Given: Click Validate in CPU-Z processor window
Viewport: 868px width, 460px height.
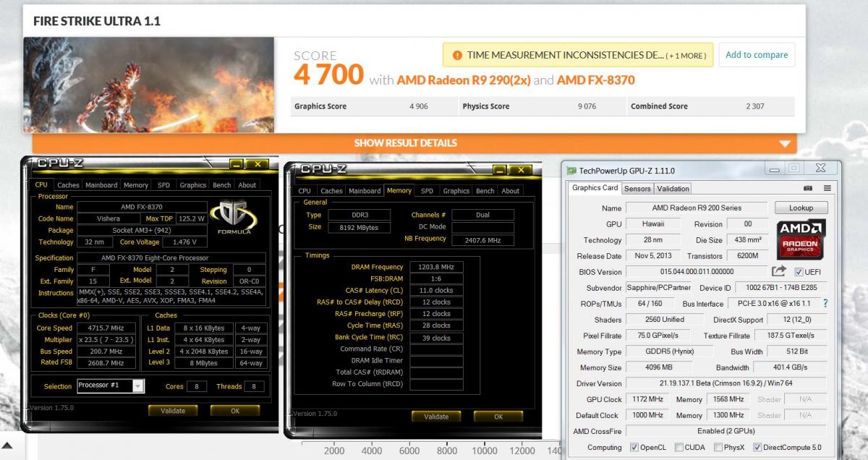Looking at the screenshot, I should tap(173, 411).
